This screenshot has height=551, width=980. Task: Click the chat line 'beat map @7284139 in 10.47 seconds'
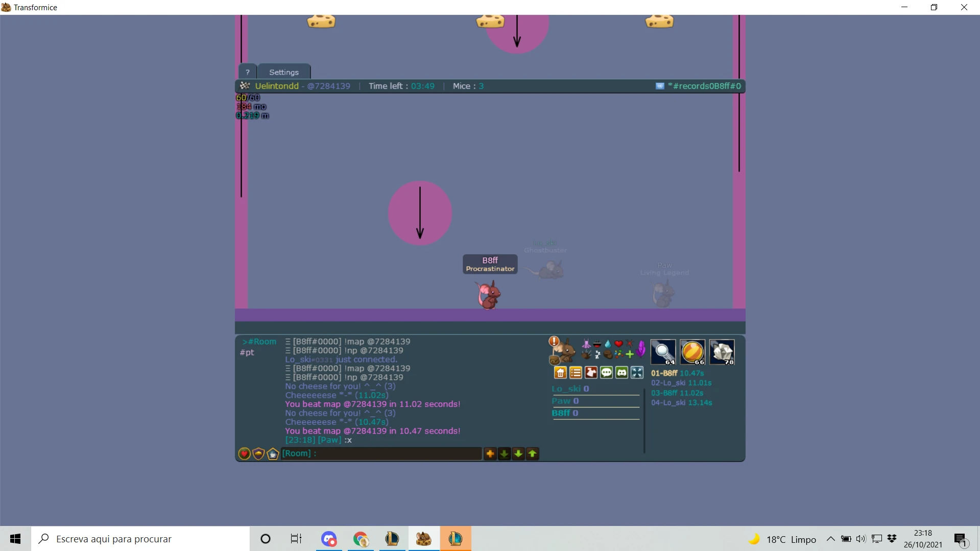pos(373,431)
